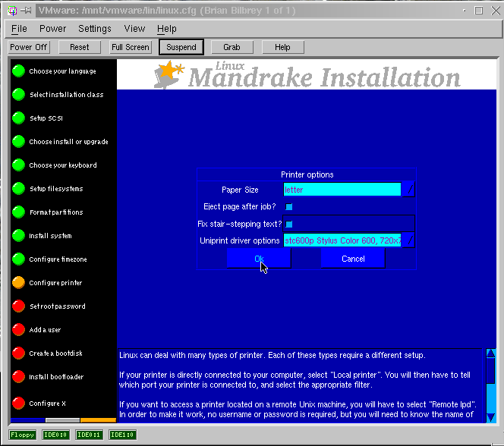Click the red 'Add a user' step indicator
This screenshot has width=504, height=446.
(x=18, y=330)
